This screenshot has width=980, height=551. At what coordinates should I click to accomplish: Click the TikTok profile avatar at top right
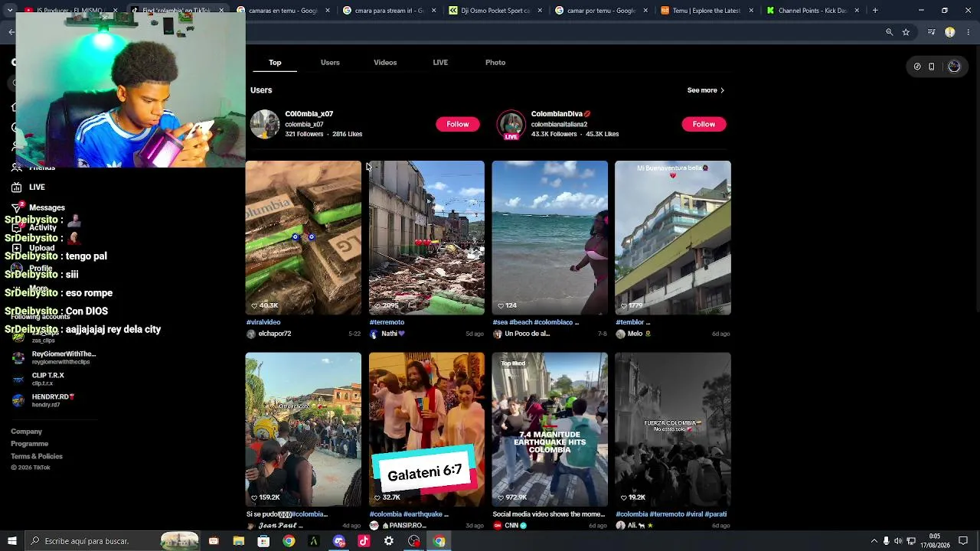[x=954, y=67]
